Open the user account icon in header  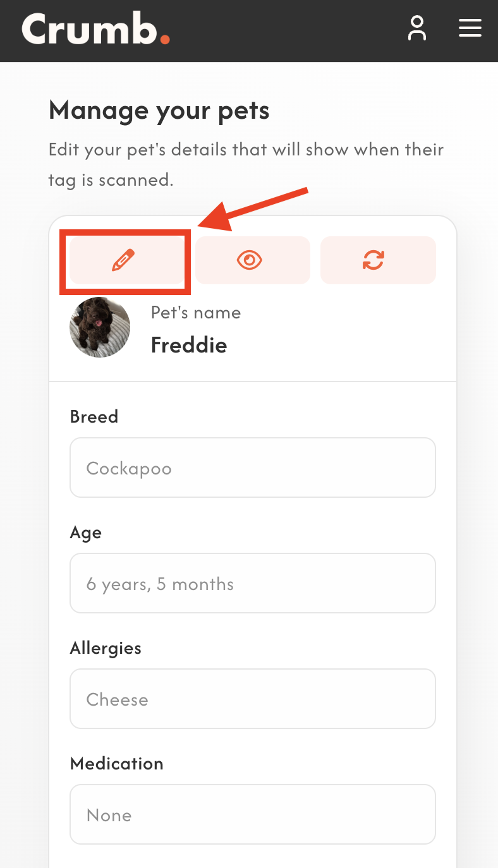[x=416, y=29]
